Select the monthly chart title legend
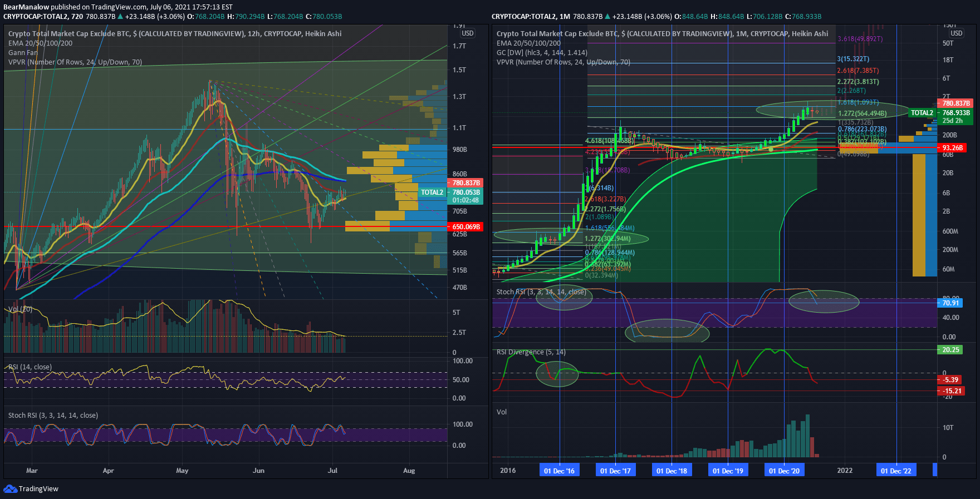The width and height of the screenshot is (980, 499). [x=662, y=34]
